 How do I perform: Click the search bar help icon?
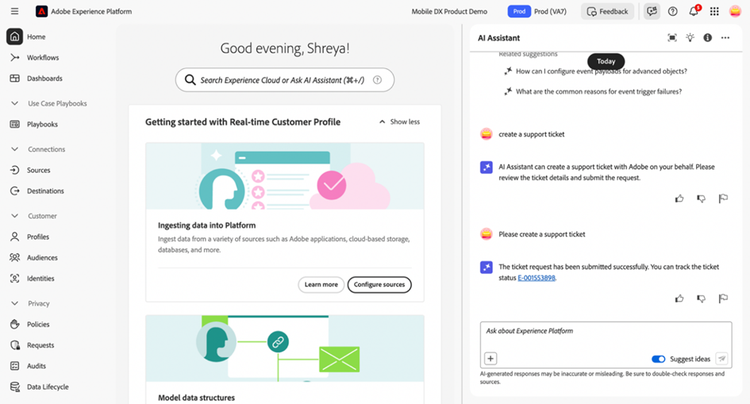[x=377, y=80]
